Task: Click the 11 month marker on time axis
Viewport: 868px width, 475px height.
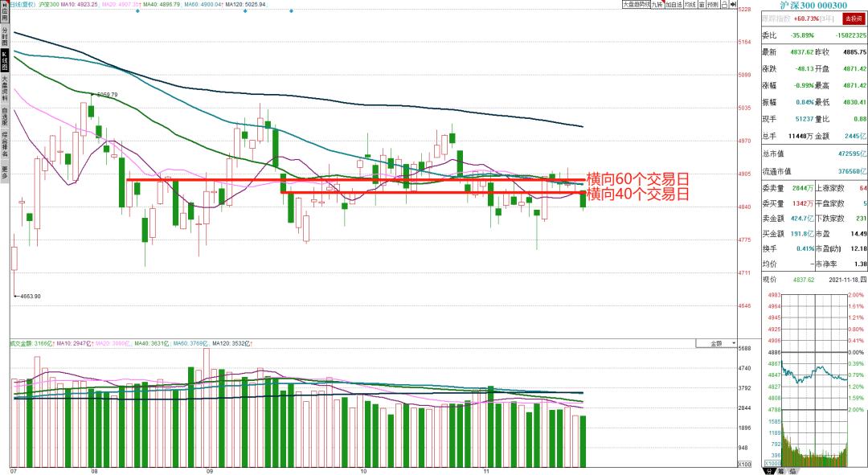Action: pos(486,471)
